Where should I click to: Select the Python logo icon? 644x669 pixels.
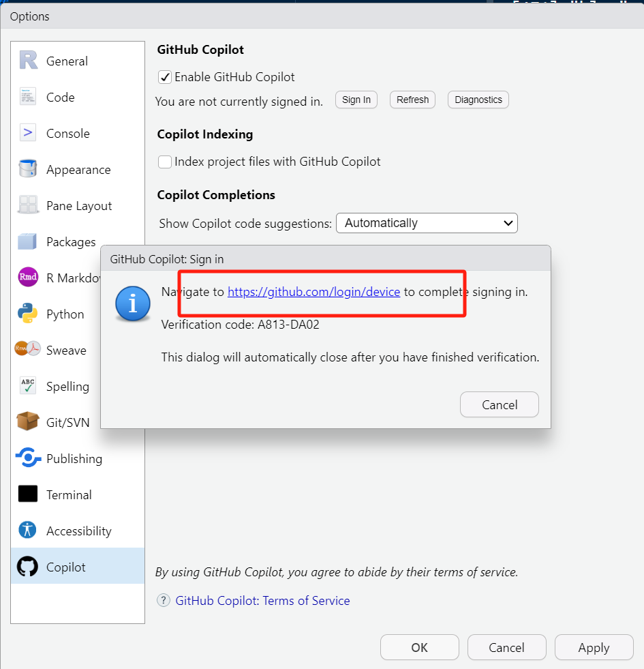click(x=28, y=314)
